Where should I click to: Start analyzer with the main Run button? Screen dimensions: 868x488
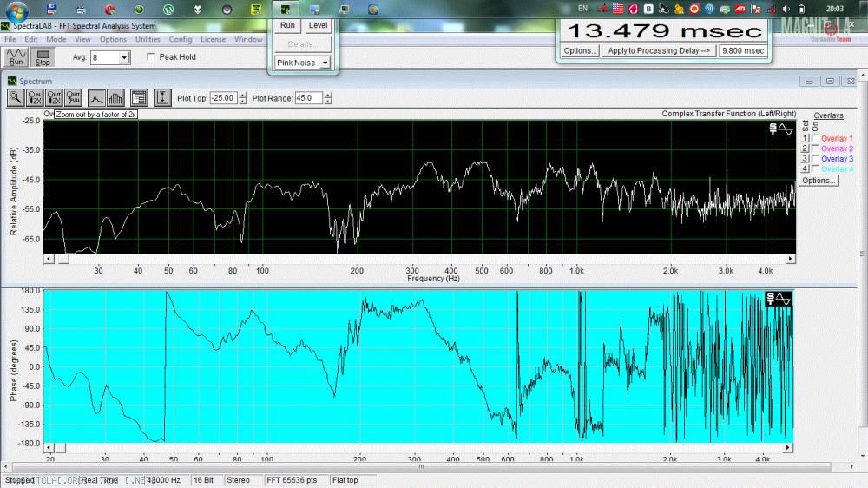[16, 57]
